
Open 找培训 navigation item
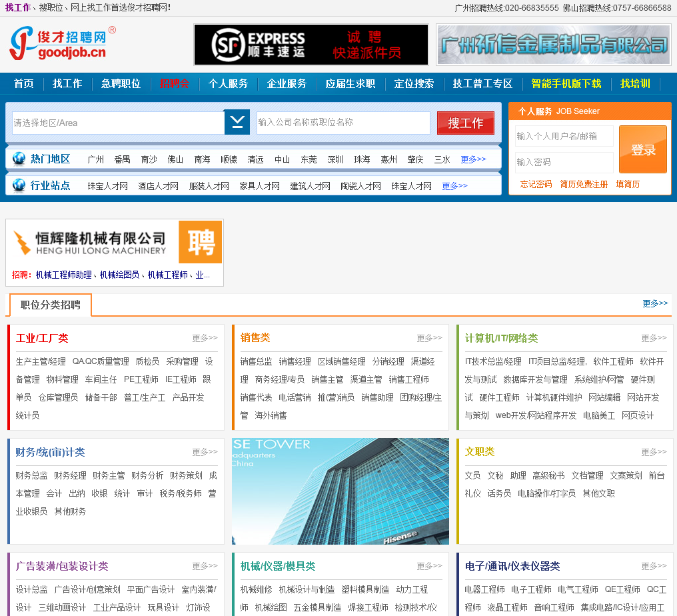635,83
